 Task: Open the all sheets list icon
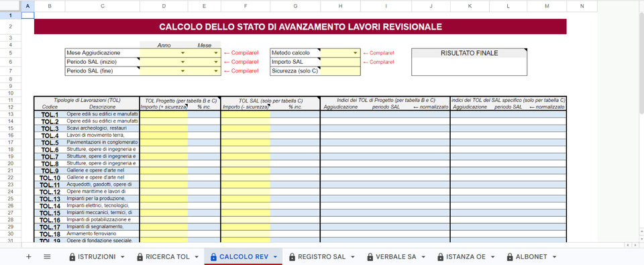[47, 257]
